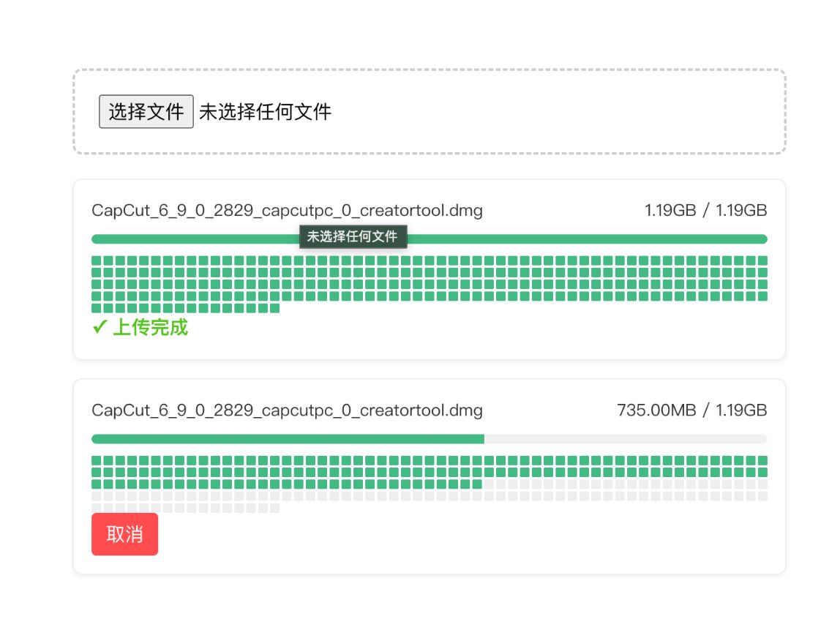The width and height of the screenshot is (840, 630).
Task: Click the in-progress upload bar at 735.00MB
Action: [x=429, y=439]
